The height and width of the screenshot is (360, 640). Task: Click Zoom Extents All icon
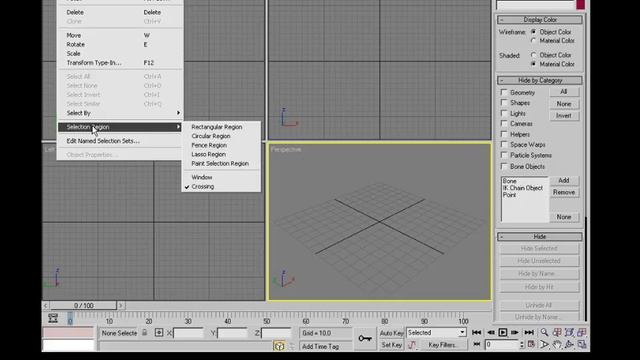tap(582, 333)
